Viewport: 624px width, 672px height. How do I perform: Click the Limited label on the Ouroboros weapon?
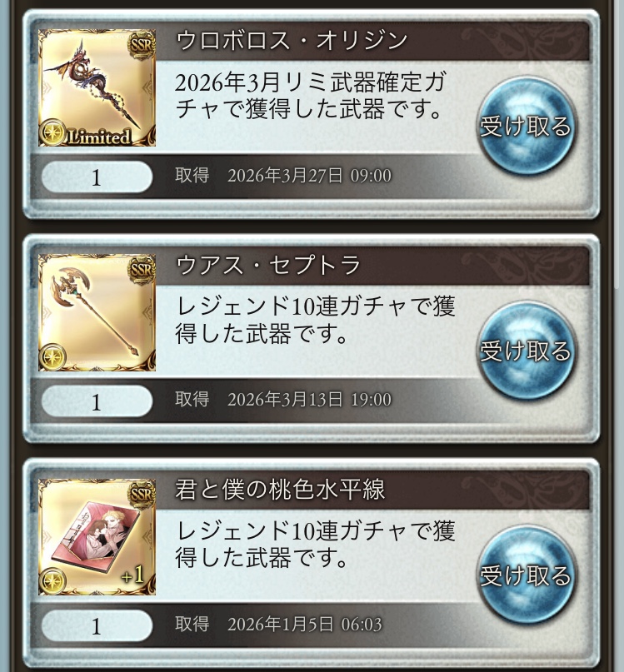(99, 137)
